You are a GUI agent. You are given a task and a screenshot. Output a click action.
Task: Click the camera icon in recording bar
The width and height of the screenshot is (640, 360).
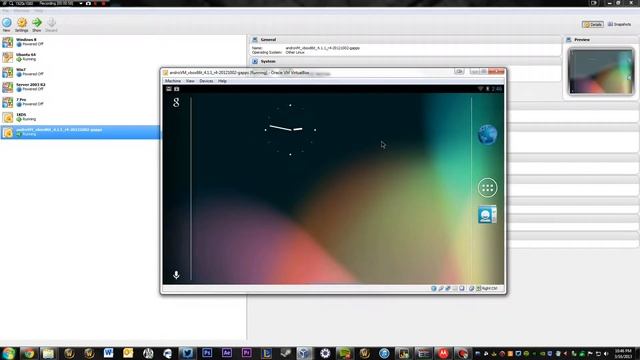click(88, 3)
